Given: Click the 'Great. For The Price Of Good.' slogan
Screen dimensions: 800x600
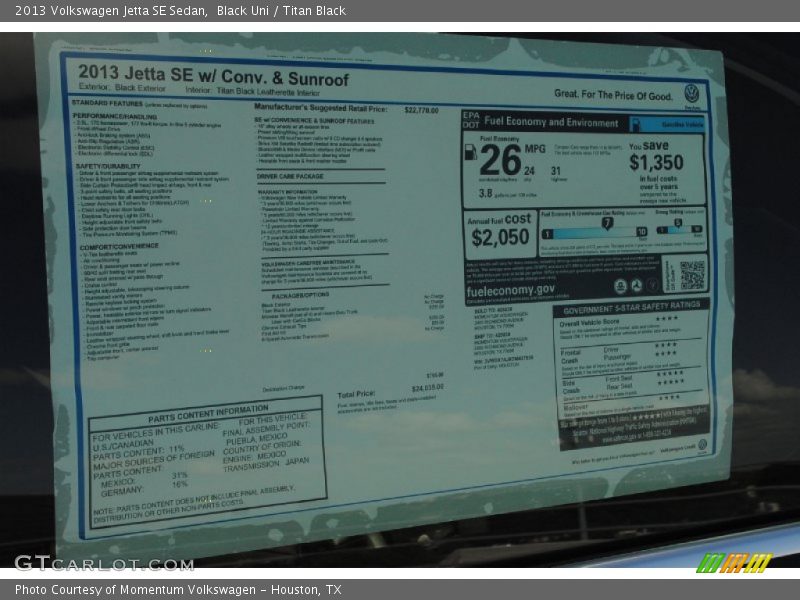Looking at the screenshot, I should (x=613, y=95).
